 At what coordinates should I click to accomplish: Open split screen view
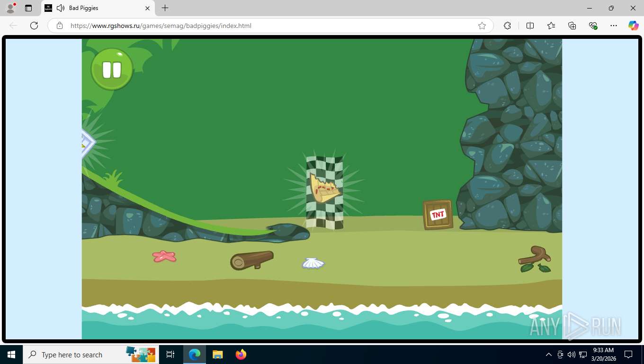point(530,26)
